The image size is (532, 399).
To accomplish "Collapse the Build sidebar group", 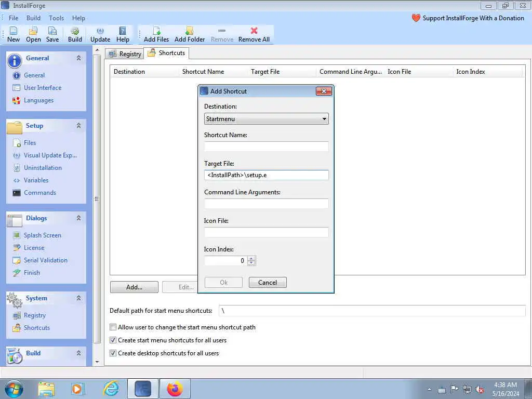I will tap(79, 353).
